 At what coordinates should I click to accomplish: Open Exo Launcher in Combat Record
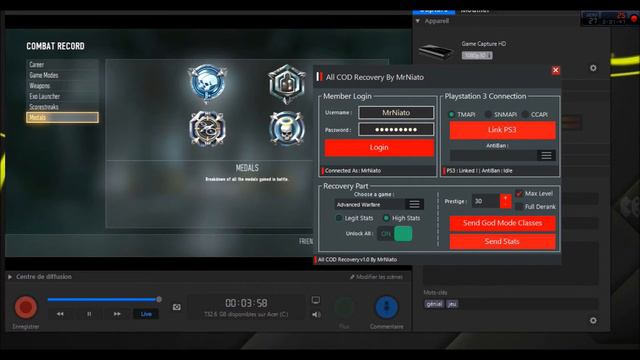click(62, 96)
